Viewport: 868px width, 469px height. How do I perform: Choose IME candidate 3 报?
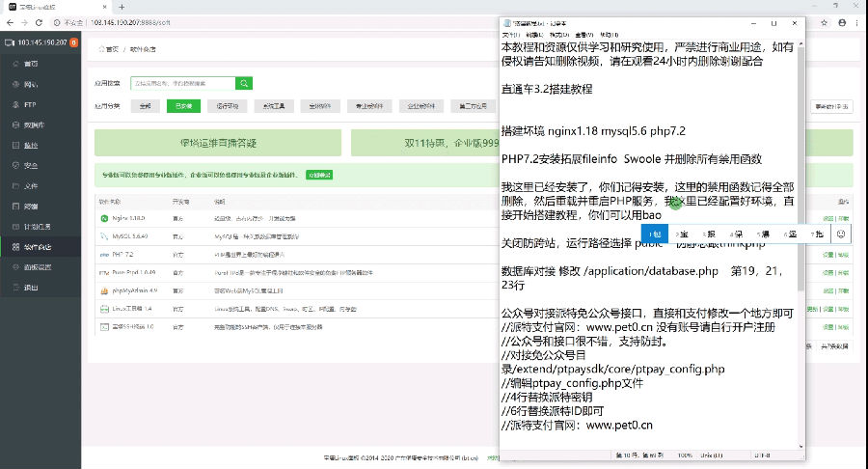[709, 234]
